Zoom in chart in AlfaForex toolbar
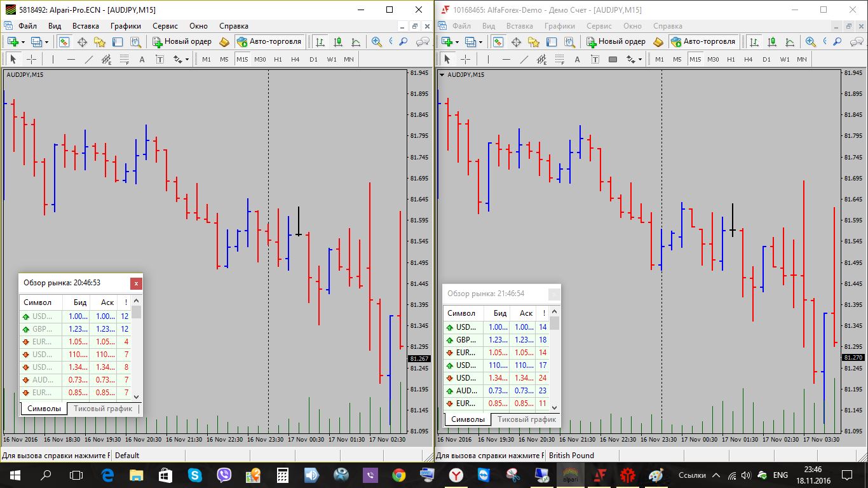 pyautogui.click(x=811, y=41)
